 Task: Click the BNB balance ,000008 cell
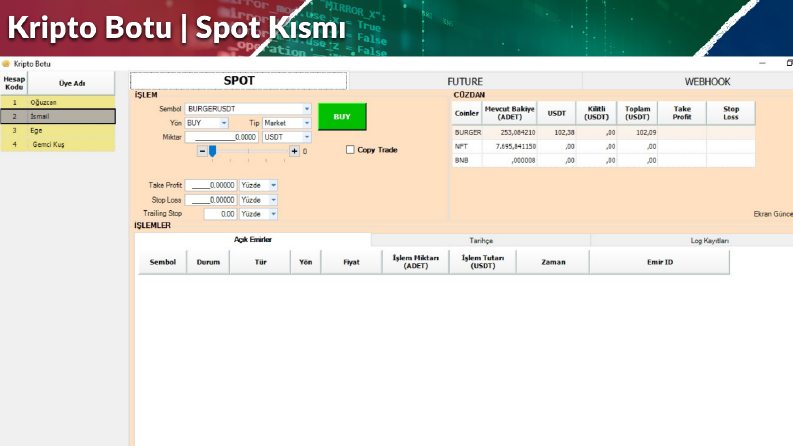(509, 160)
